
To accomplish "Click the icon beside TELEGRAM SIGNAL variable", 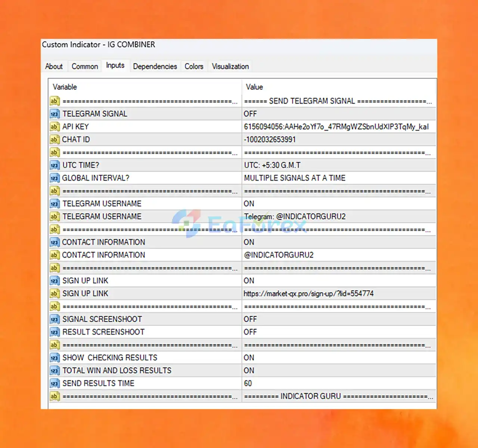I will coord(55,114).
